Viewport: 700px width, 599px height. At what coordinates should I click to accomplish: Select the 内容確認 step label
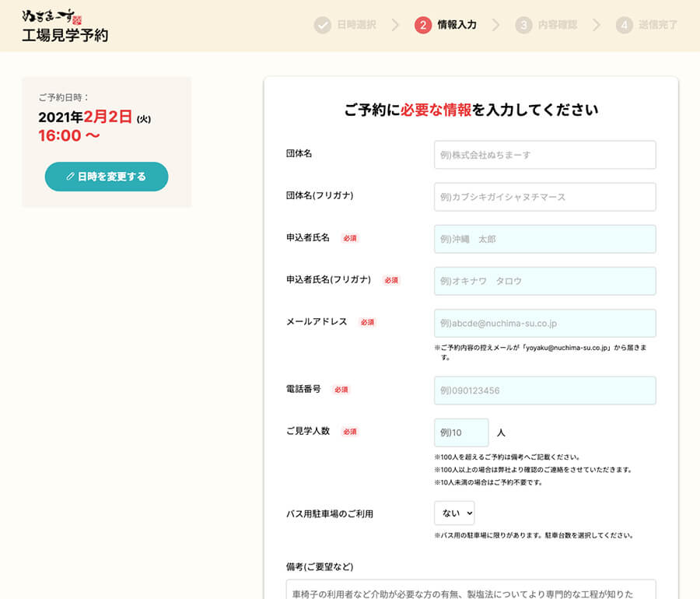click(558, 25)
